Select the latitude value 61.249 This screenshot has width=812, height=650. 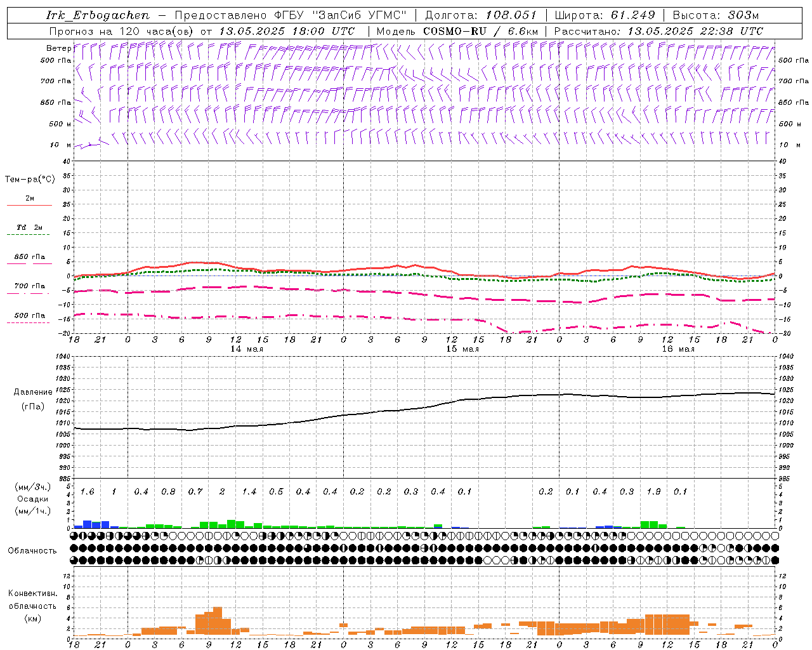(x=633, y=15)
